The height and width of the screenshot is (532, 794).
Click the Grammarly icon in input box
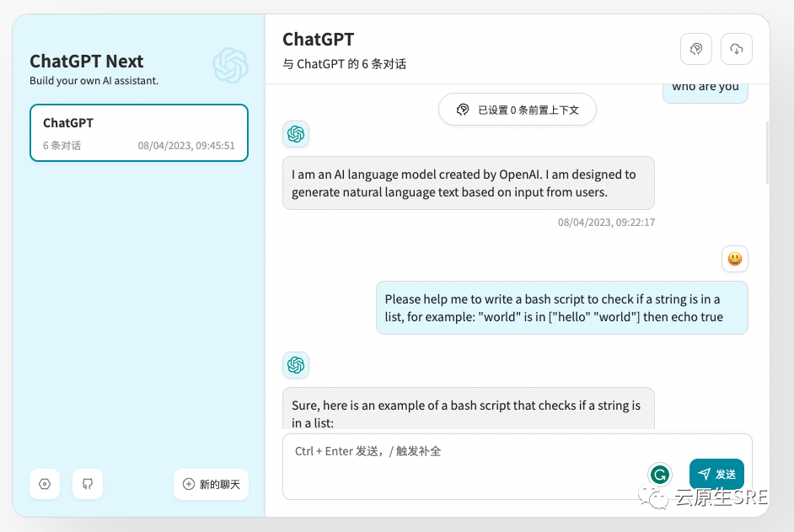(659, 475)
